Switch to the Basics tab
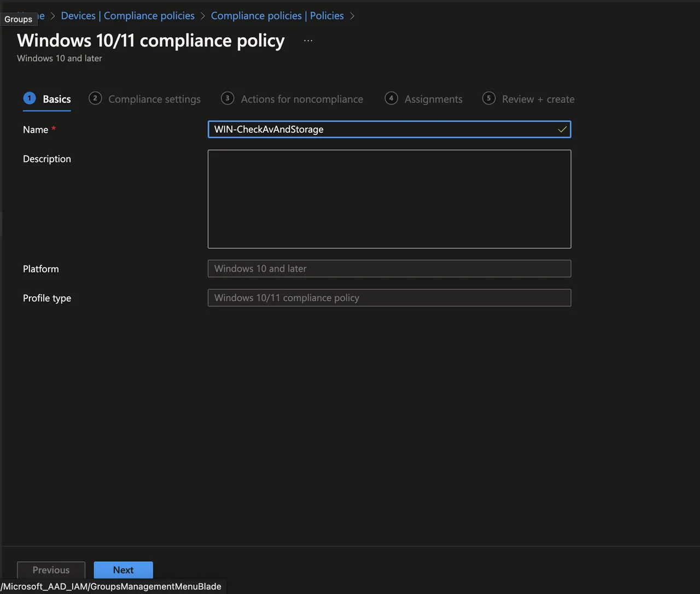This screenshot has width=700, height=594. point(47,99)
